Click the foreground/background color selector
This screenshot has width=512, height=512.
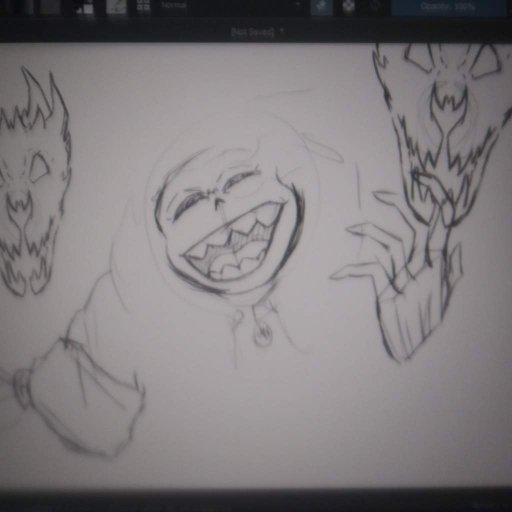[85, 8]
